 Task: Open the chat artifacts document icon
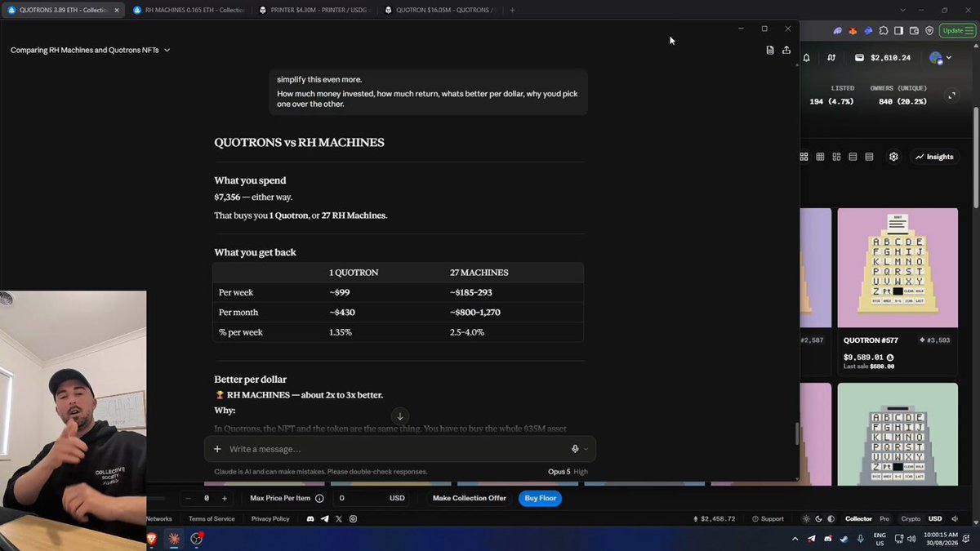[x=770, y=50]
